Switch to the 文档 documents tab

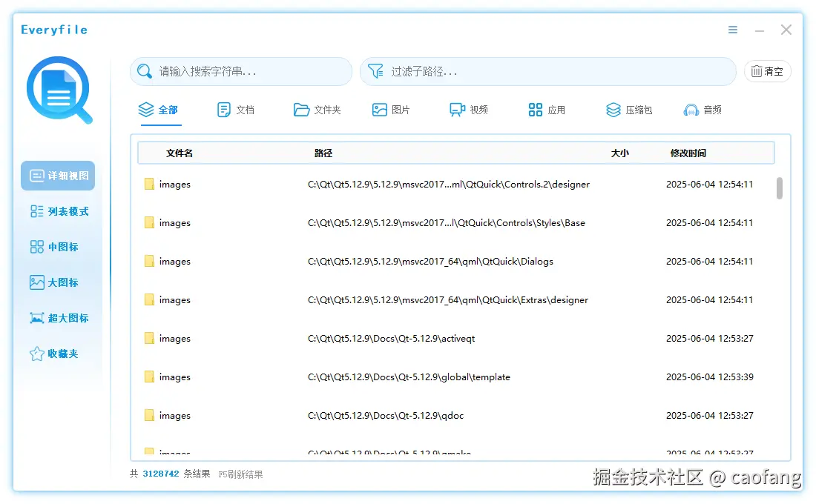[x=235, y=109]
